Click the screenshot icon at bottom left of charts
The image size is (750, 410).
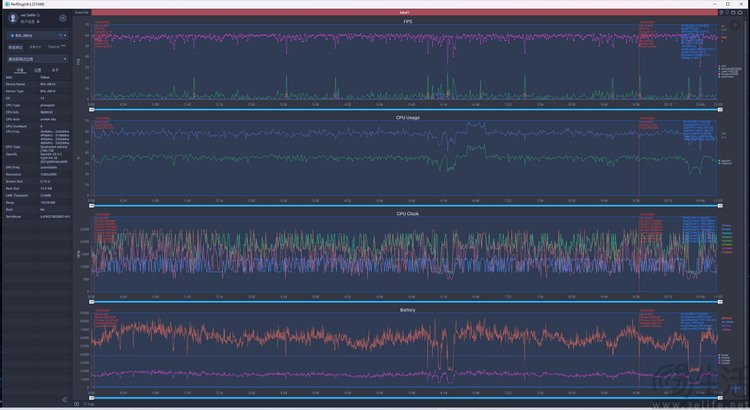click(x=77, y=404)
